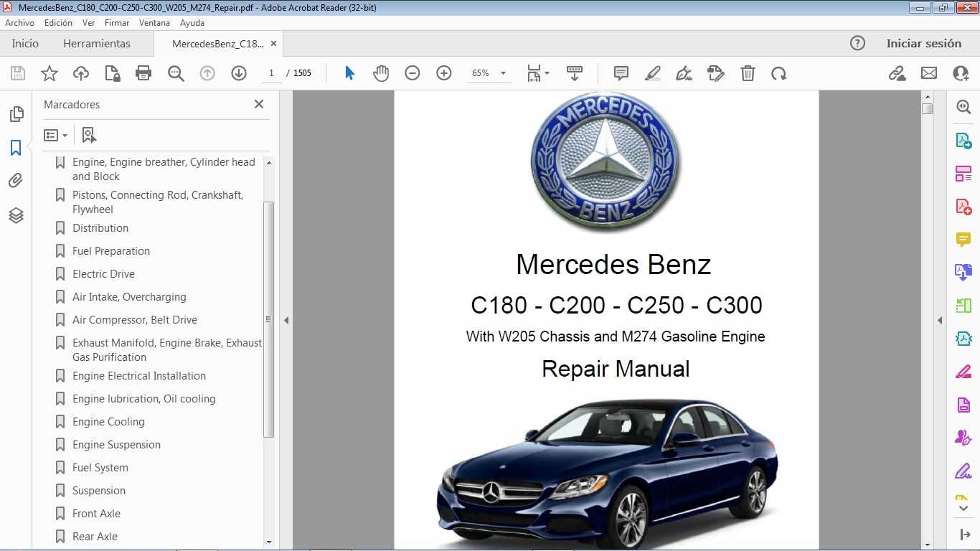Click Iniciar sesión button
This screenshot has width=980, height=551.
pos(923,43)
